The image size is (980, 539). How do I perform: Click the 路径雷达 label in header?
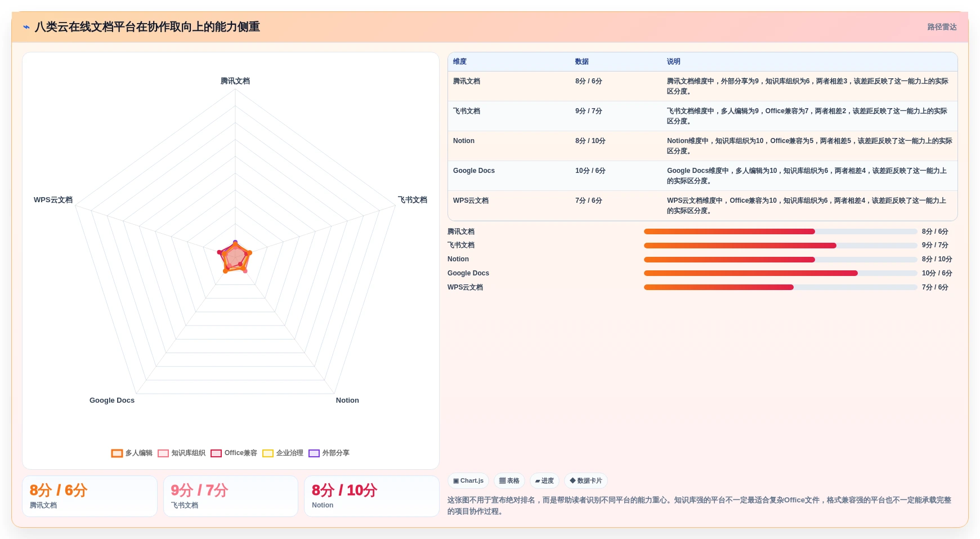coord(942,27)
